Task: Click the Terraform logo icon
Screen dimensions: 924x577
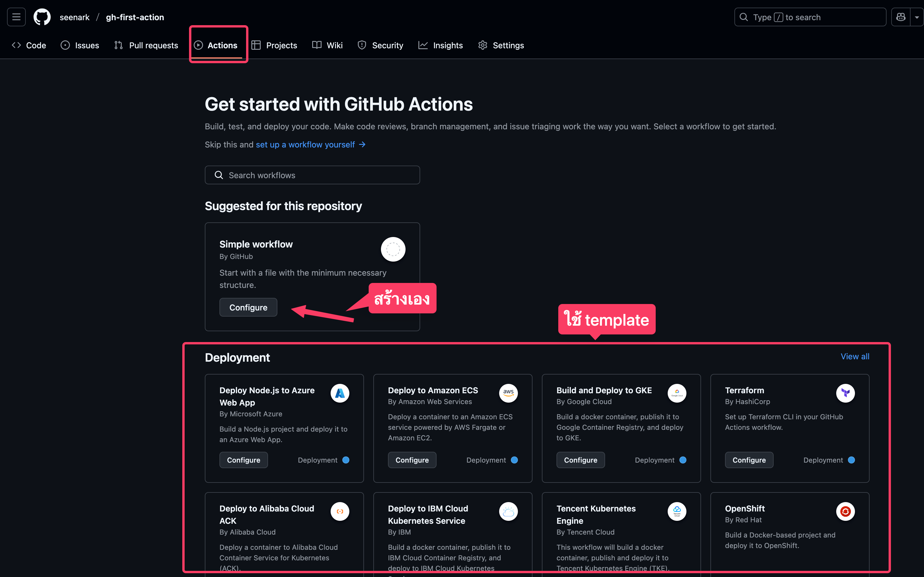Action: 845,393
